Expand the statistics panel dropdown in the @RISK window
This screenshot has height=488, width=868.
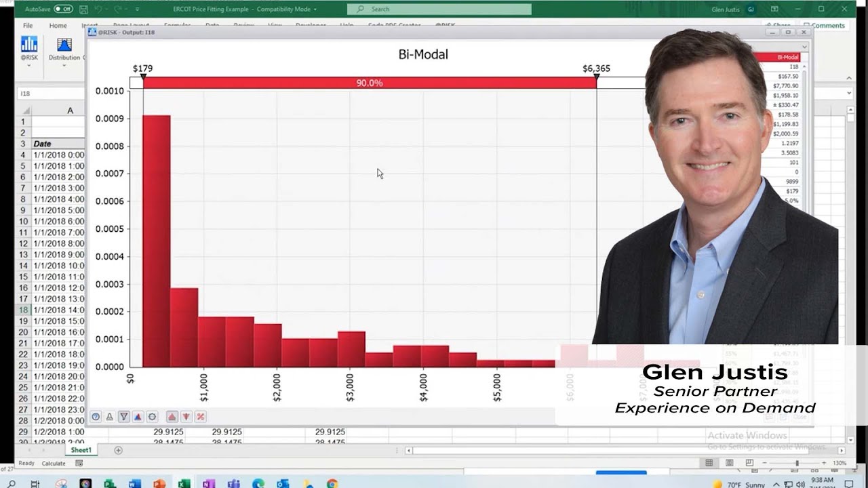coord(805,47)
